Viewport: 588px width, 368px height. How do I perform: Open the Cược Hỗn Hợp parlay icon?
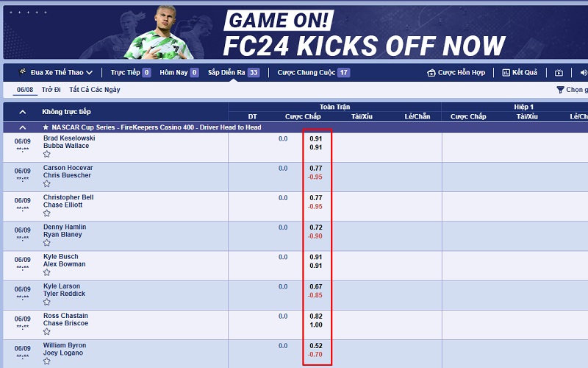[431, 73]
